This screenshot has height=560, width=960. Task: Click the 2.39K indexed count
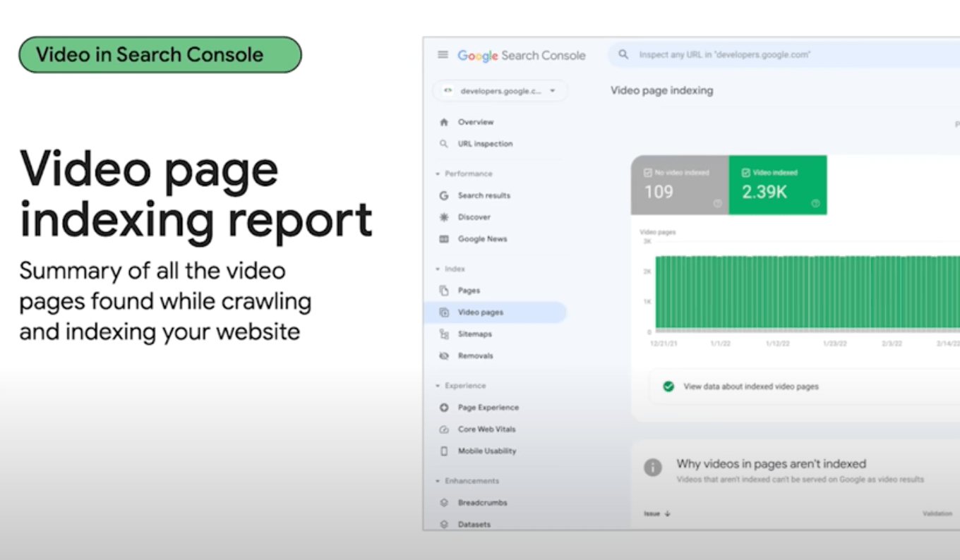764,191
